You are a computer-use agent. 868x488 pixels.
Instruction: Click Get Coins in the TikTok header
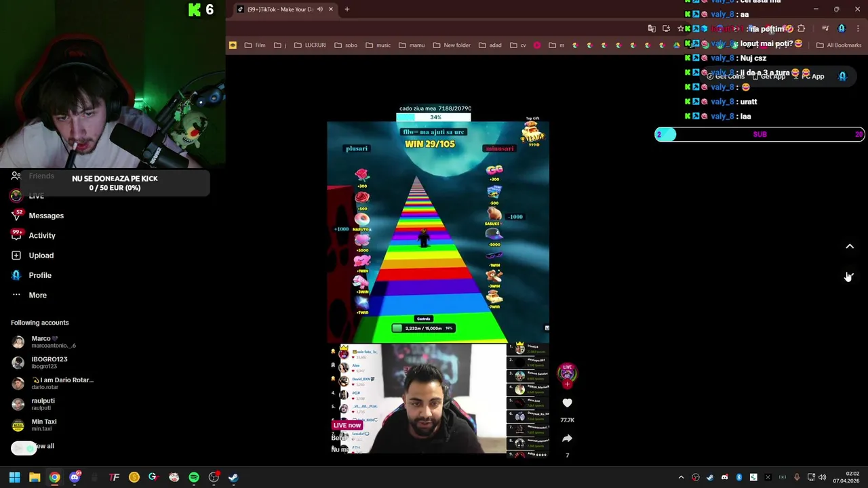[x=726, y=77]
